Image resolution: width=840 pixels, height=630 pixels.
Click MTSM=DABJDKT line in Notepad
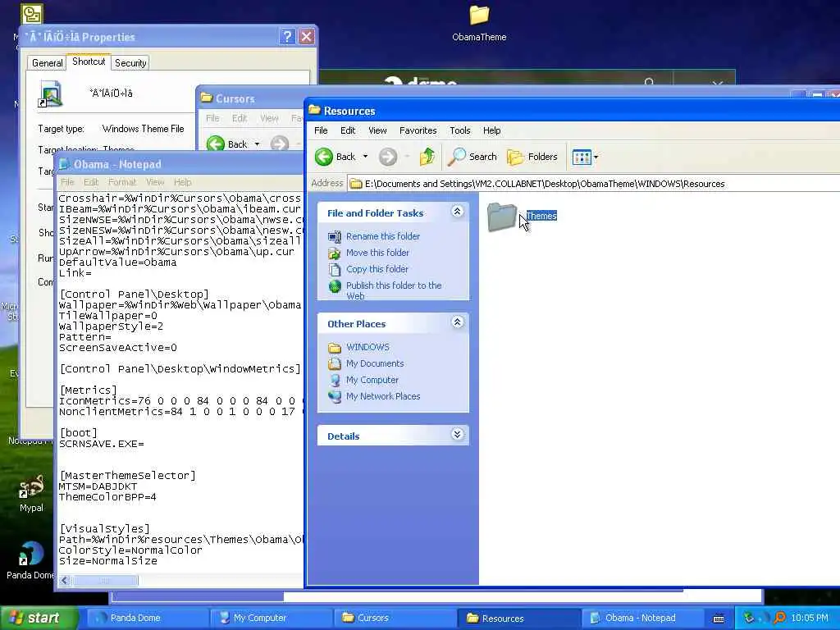coord(98,486)
